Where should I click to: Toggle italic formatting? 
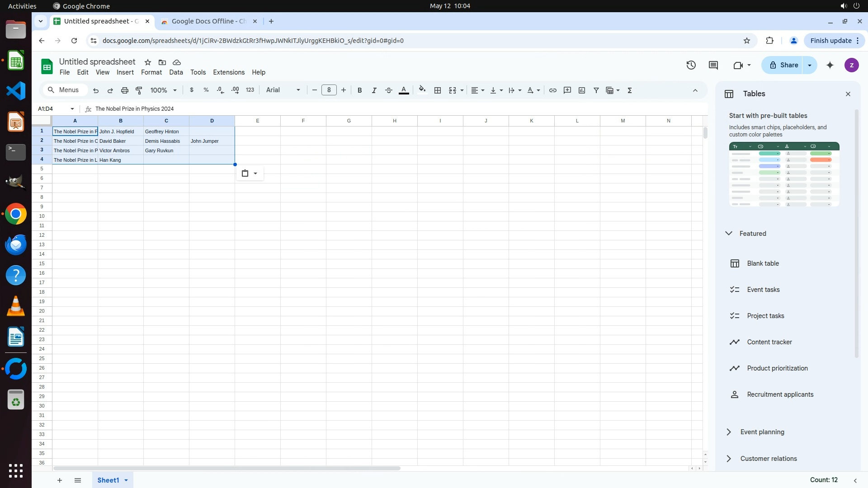(x=374, y=90)
